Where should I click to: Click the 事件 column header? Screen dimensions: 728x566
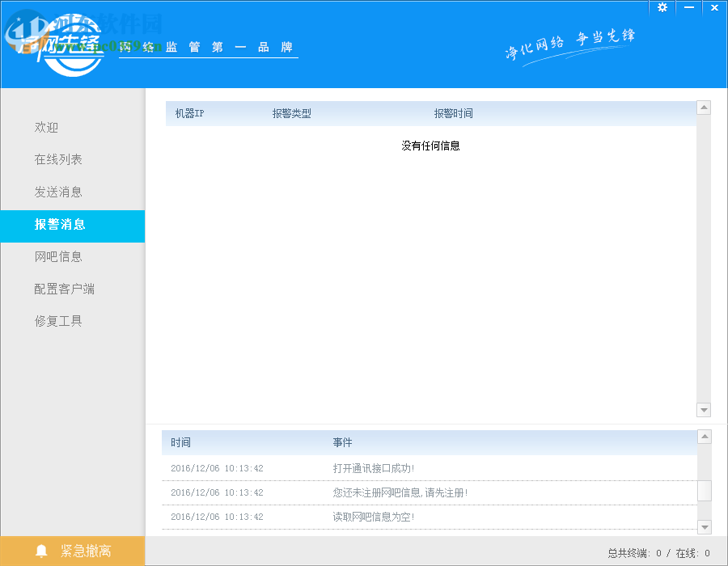pyautogui.click(x=340, y=442)
